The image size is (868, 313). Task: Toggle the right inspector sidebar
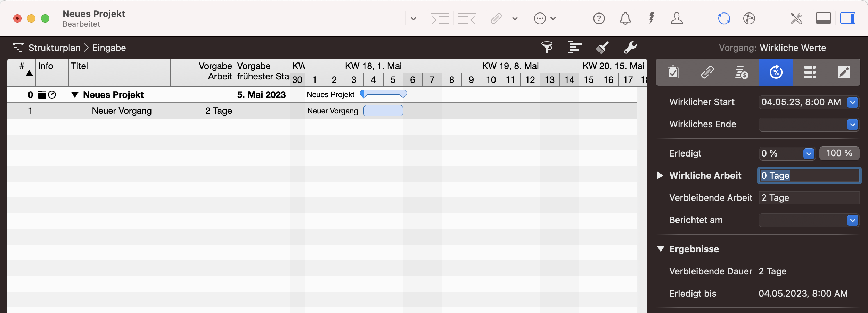pyautogui.click(x=847, y=18)
